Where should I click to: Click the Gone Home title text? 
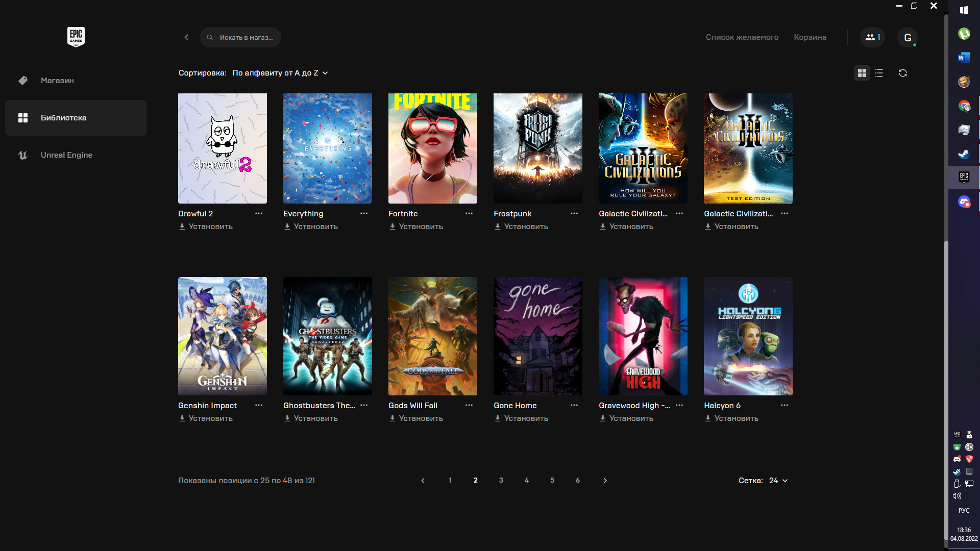pyautogui.click(x=515, y=406)
